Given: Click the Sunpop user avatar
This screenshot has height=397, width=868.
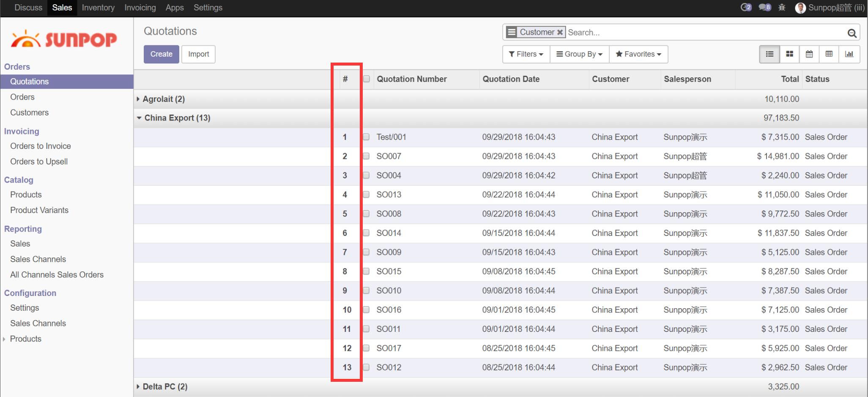Looking at the screenshot, I should pos(800,8).
